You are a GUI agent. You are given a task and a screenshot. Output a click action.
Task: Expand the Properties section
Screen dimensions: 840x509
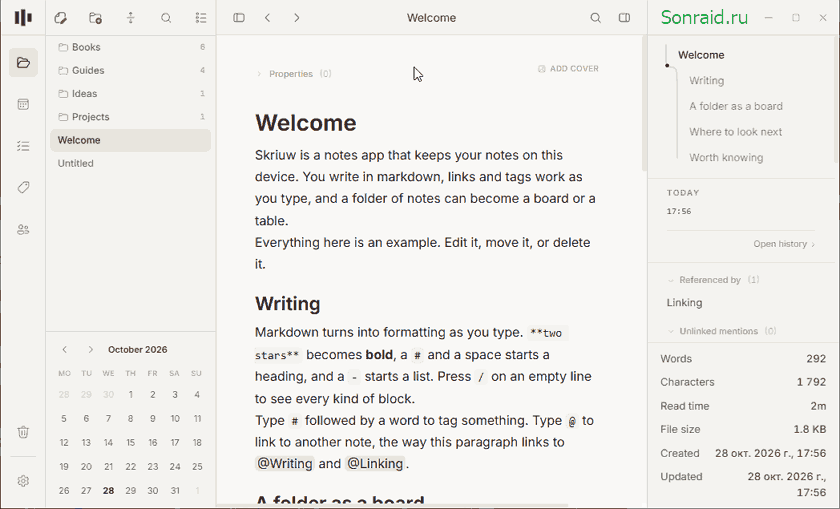pos(294,74)
